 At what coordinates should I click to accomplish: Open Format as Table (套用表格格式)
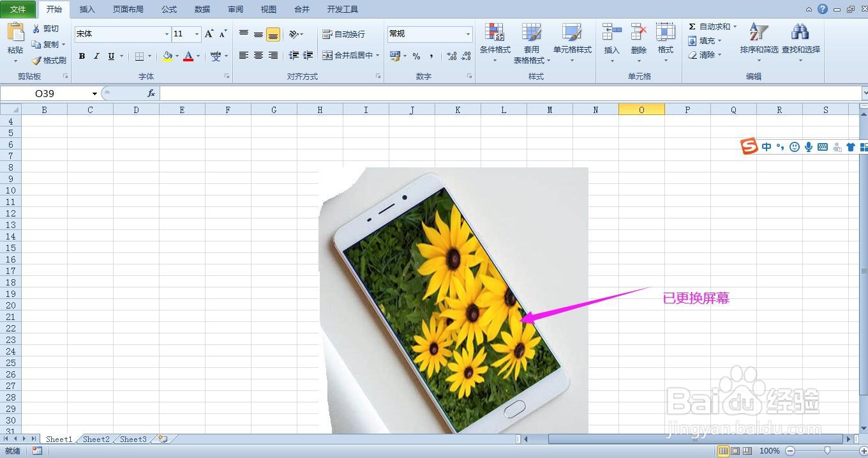point(532,43)
